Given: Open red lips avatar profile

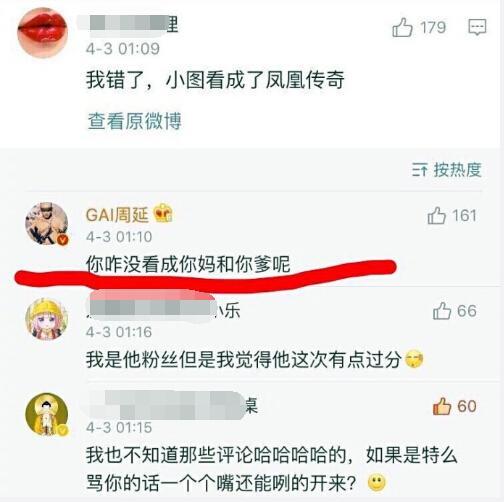Looking at the screenshot, I should (42, 32).
